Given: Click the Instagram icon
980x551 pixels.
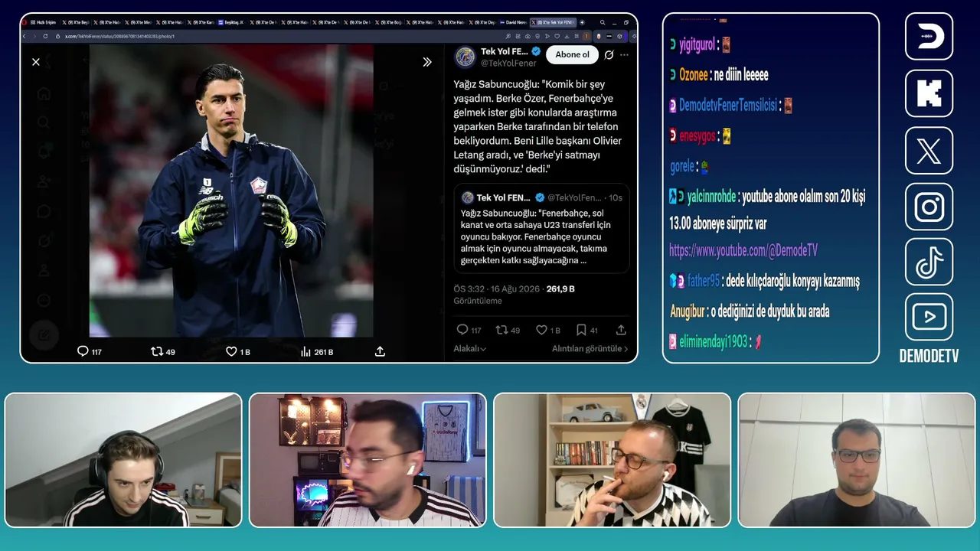Looking at the screenshot, I should point(929,207).
